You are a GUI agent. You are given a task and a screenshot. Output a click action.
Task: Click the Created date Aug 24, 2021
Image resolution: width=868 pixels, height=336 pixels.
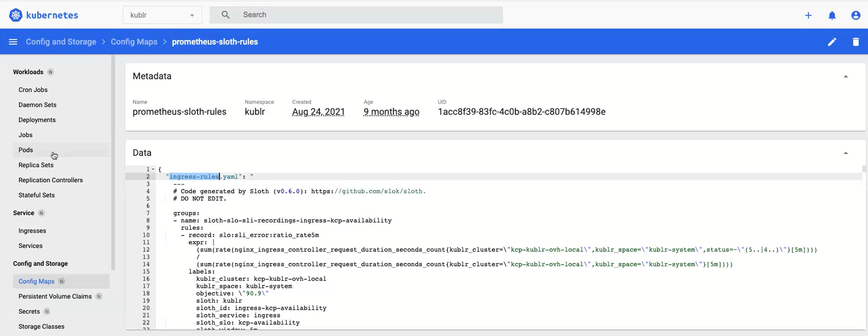[x=318, y=112]
